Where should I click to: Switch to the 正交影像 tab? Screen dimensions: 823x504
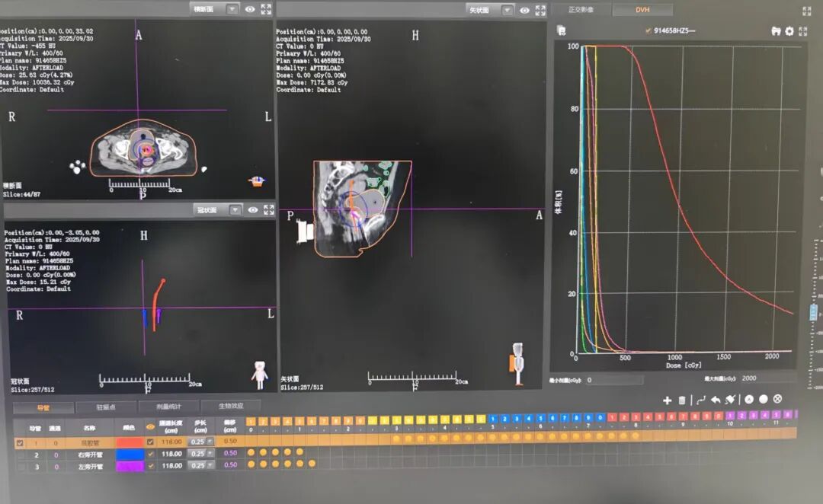tap(591, 10)
